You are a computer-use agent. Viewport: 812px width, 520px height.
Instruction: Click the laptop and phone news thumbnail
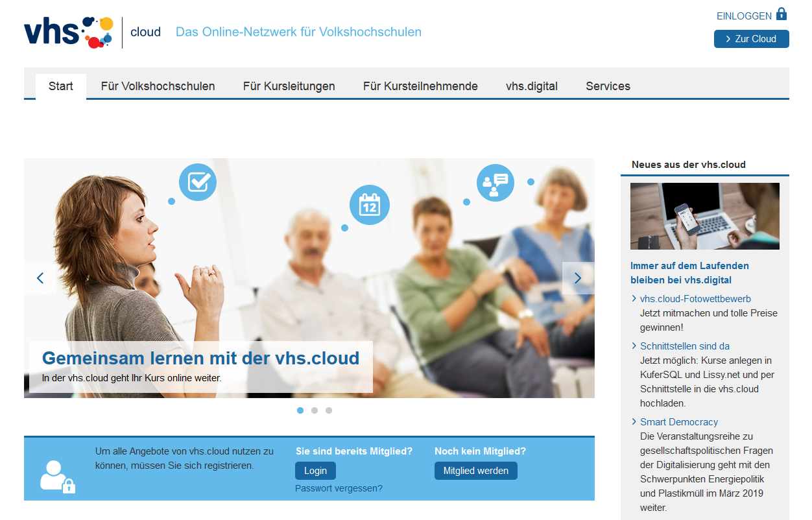point(705,216)
